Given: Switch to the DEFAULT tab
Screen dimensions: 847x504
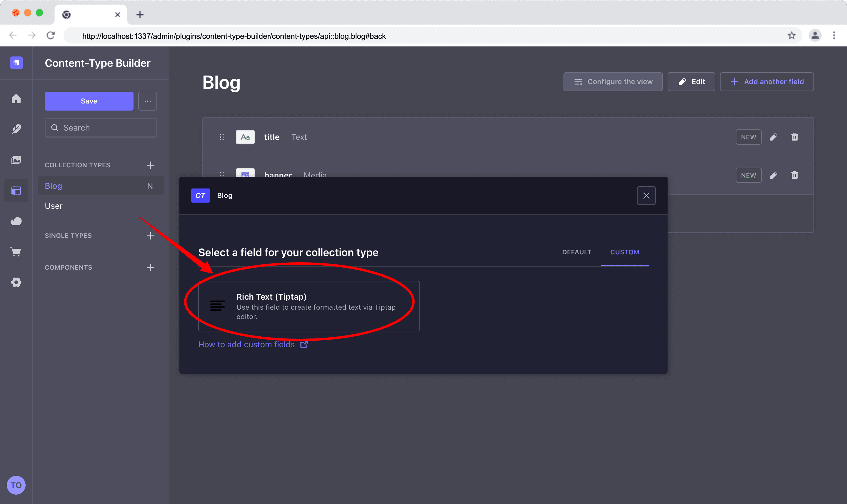Looking at the screenshot, I should pyautogui.click(x=576, y=252).
